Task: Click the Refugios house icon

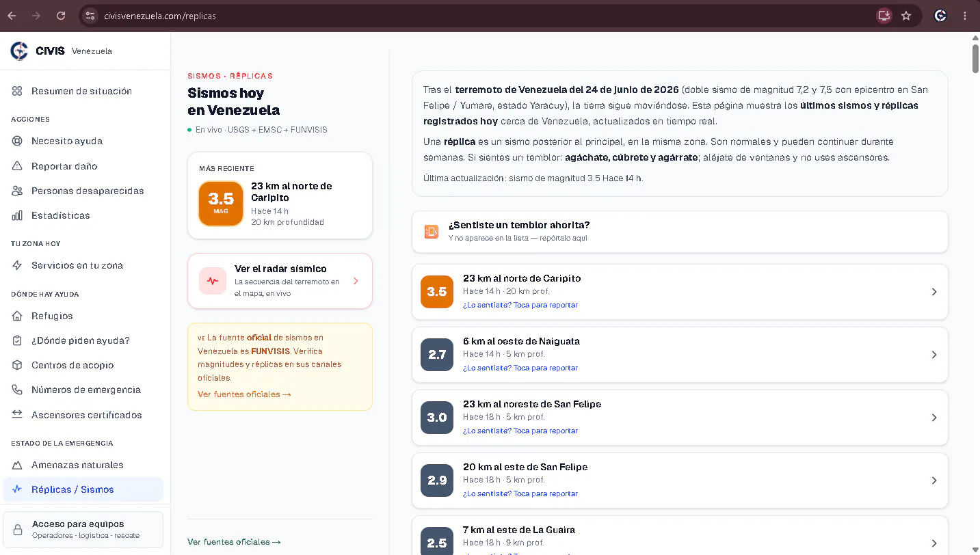Action: [x=17, y=316]
